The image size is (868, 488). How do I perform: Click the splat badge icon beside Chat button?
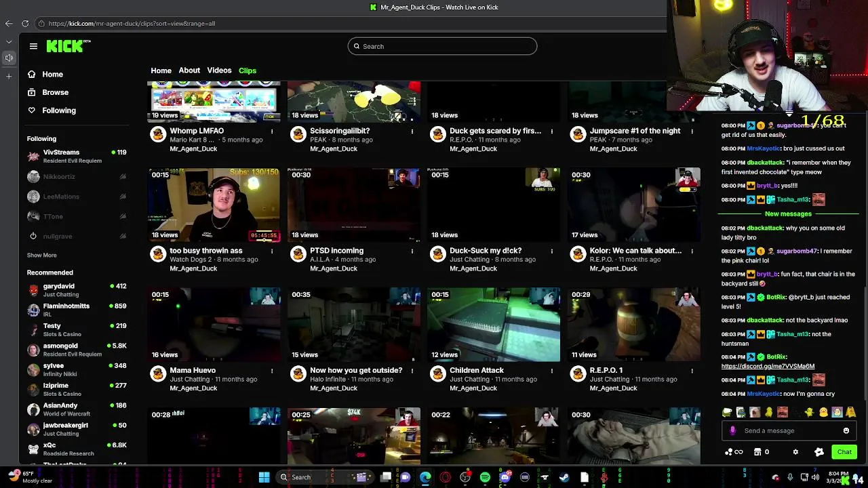(818, 452)
